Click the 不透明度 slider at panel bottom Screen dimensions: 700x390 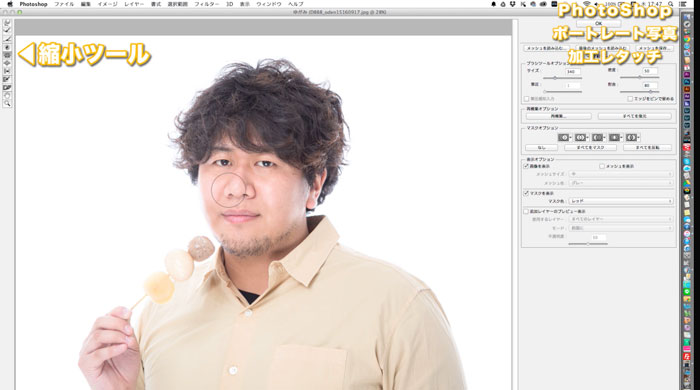[x=588, y=244]
